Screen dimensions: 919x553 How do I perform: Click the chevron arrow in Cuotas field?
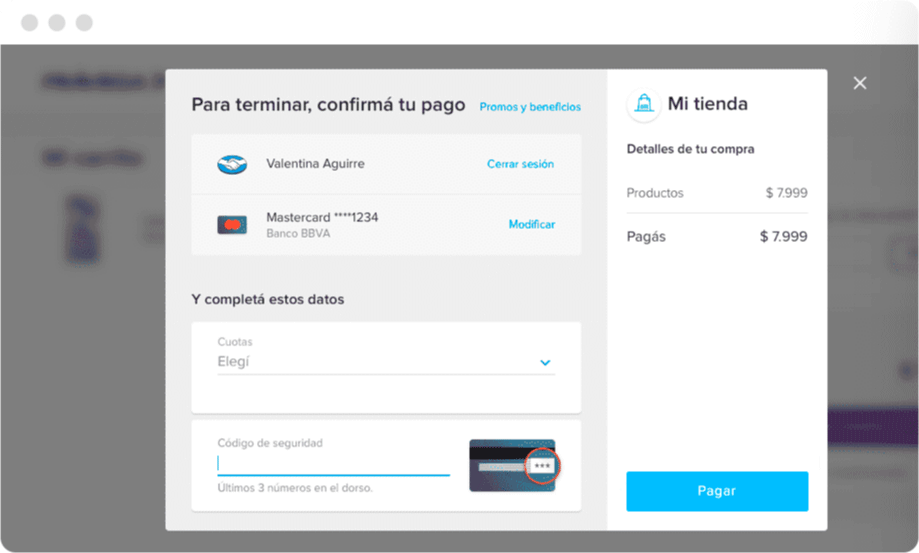click(x=545, y=363)
